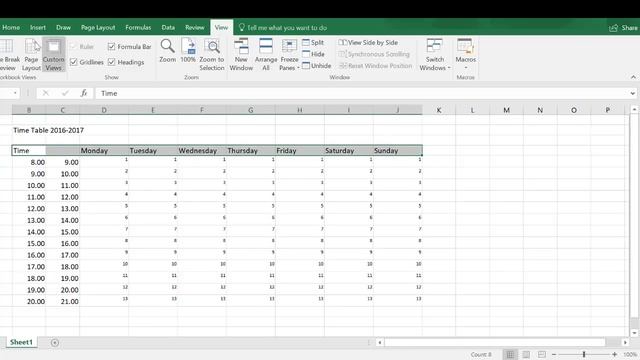This screenshot has height=360, width=640.
Task: Select the Sunday header cell
Action: coord(398,151)
